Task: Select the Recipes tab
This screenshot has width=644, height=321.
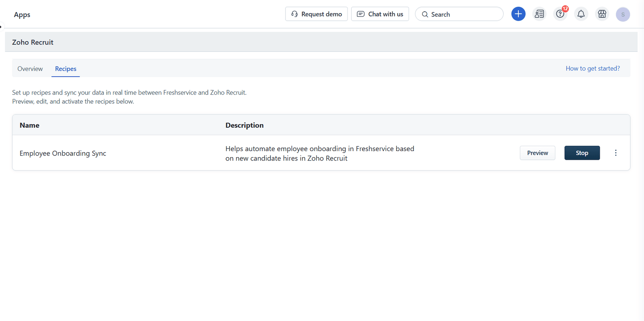Action: click(66, 69)
